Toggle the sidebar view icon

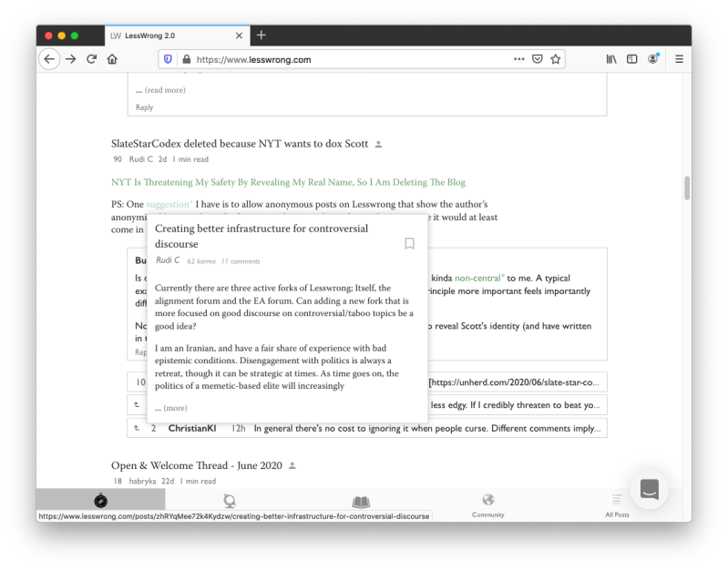point(632,59)
